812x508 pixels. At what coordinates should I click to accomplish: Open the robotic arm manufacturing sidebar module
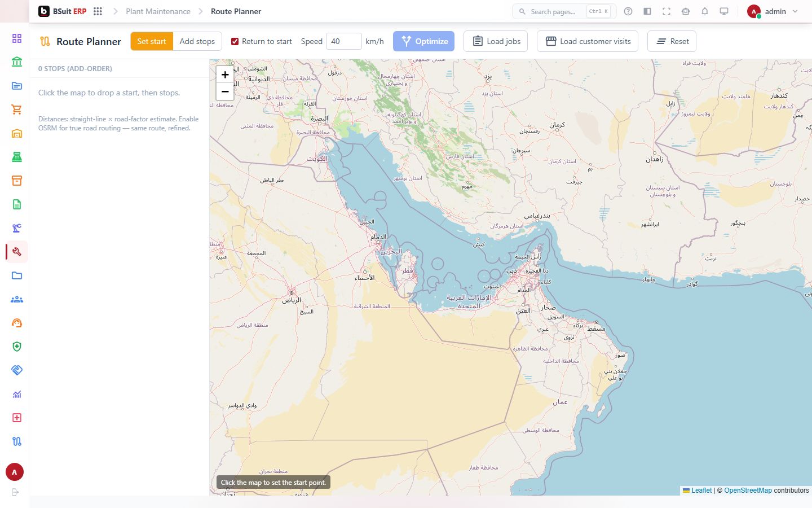17,228
